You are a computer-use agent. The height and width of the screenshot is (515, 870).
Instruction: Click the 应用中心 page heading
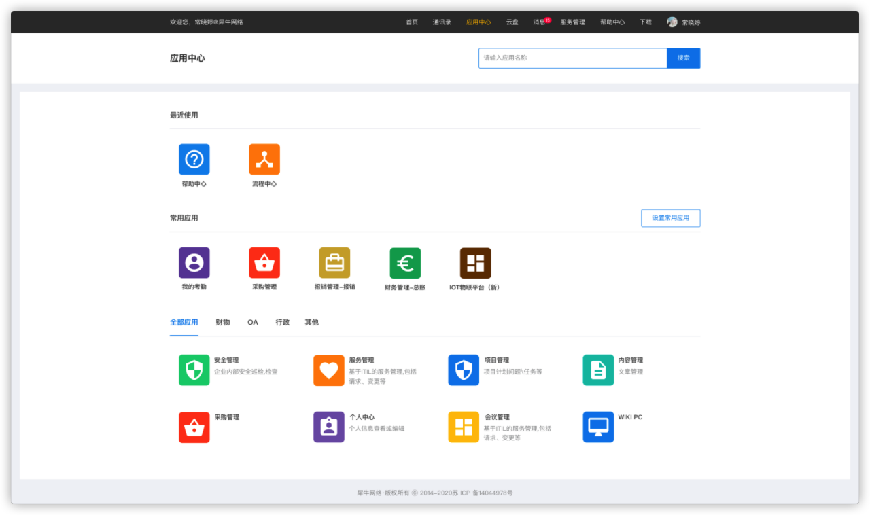point(188,58)
